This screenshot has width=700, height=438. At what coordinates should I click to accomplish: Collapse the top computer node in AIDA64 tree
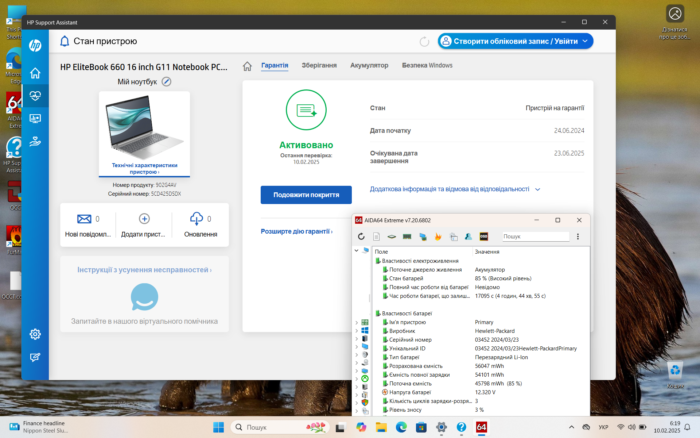pyautogui.click(x=356, y=250)
